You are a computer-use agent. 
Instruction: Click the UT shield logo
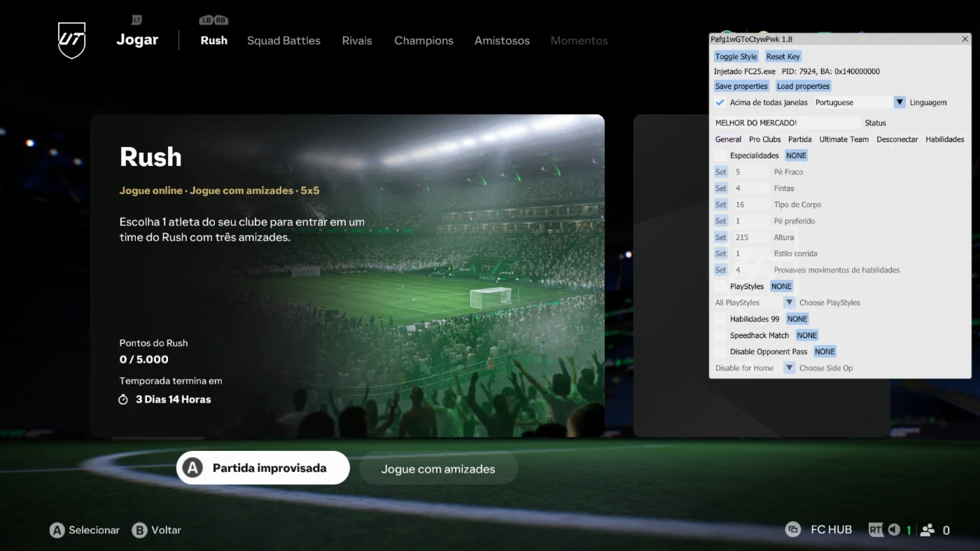[71, 40]
